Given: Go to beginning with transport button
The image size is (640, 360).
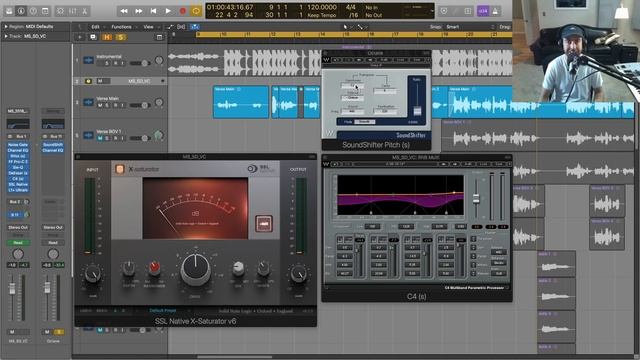Looking at the screenshot, I should 153,11.
